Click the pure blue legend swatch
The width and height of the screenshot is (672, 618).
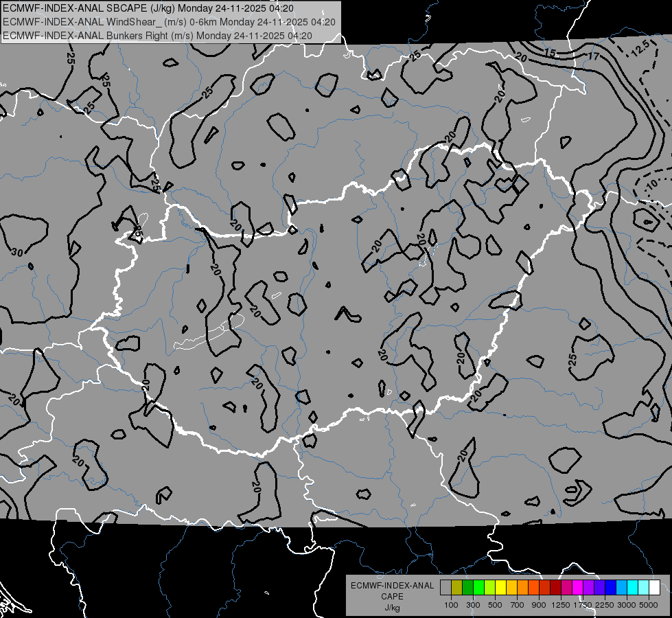(611, 587)
